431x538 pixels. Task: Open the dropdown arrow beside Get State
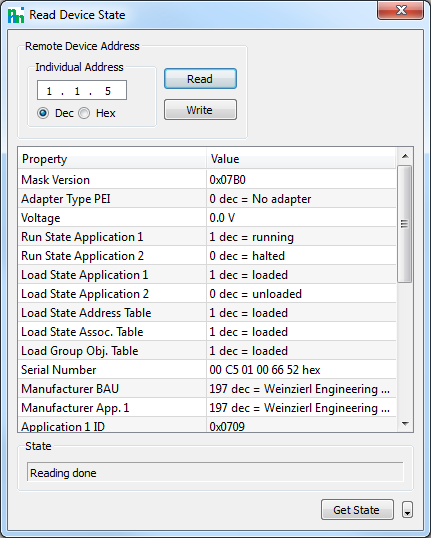pos(407,510)
